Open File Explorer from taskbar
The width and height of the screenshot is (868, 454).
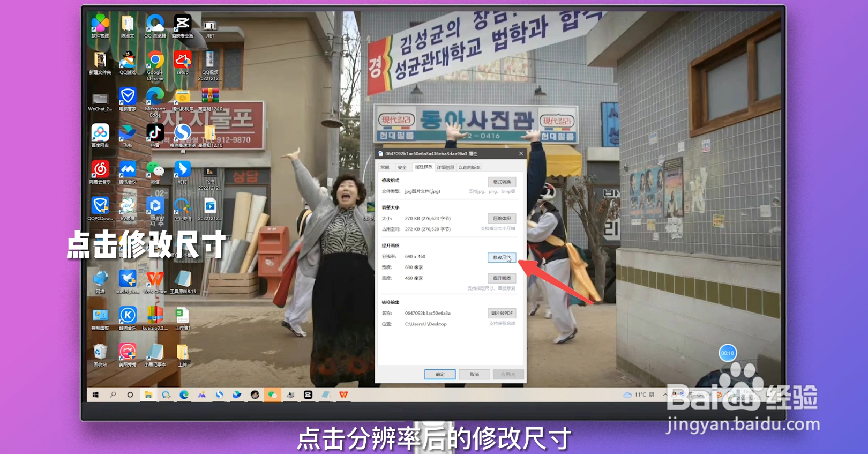point(148,395)
